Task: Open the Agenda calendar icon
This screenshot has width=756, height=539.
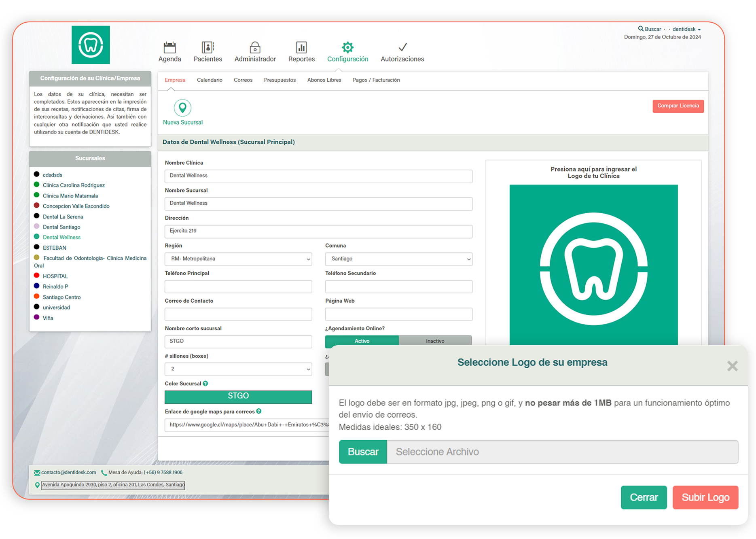Action: tap(169, 47)
